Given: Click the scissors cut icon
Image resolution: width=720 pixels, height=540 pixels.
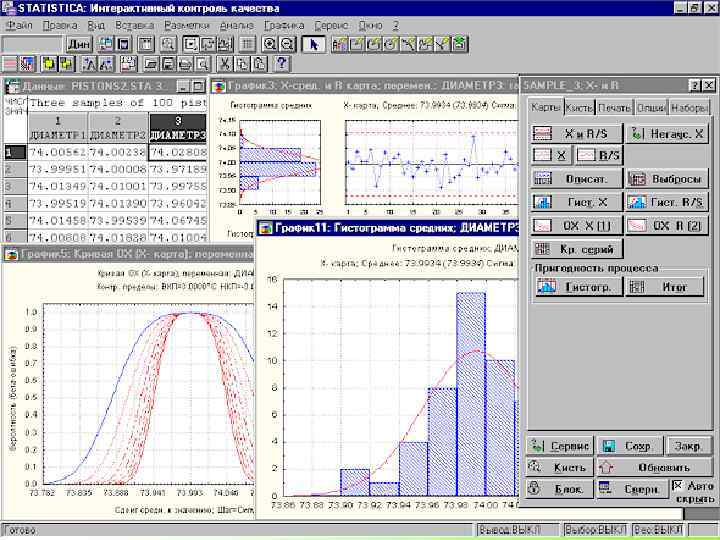Looking at the screenshot, I should pyautogui.click(x=225, y=64).
